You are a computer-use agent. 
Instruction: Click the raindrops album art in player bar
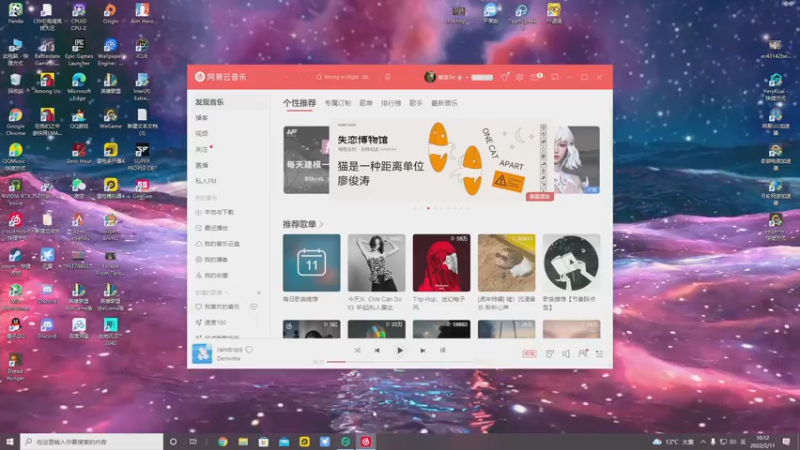(202, 354)
